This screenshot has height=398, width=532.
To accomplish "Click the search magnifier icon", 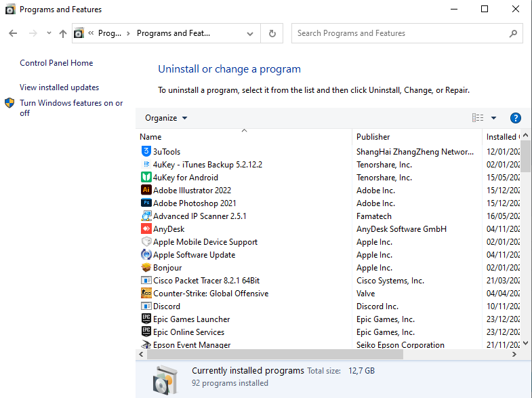I will [x=513, y=33].
